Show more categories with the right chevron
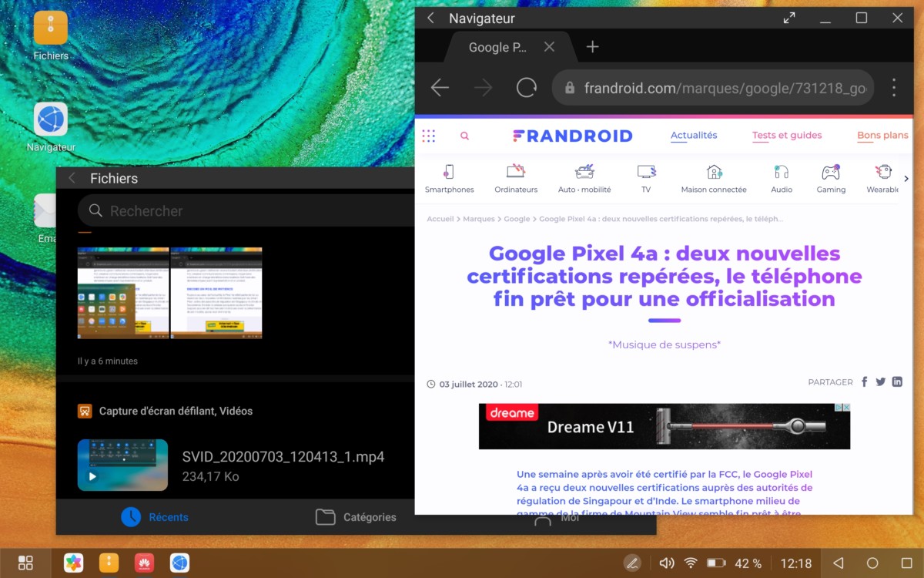924x578 pixels. [x=906, y=179]
